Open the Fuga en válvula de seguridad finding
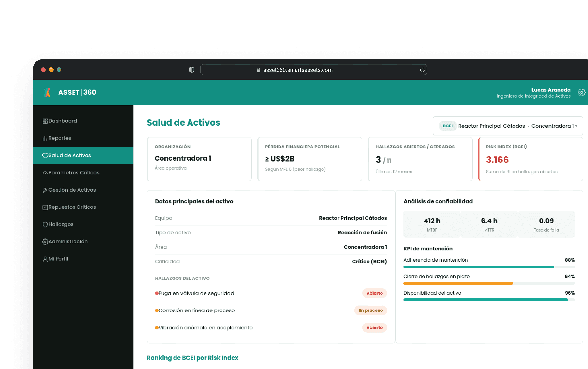Screen dimensions: 588x369 pyautogui.click(x=271, y=293)
